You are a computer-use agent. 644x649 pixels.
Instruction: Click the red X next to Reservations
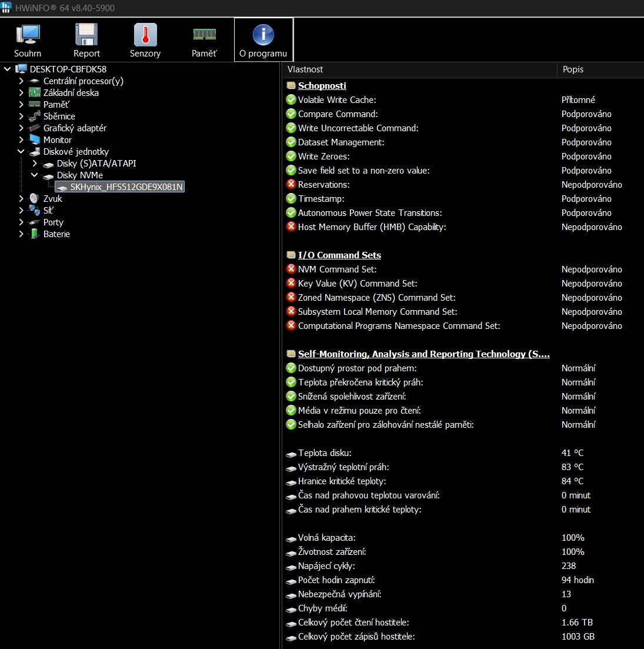click(x=291, y=184)
